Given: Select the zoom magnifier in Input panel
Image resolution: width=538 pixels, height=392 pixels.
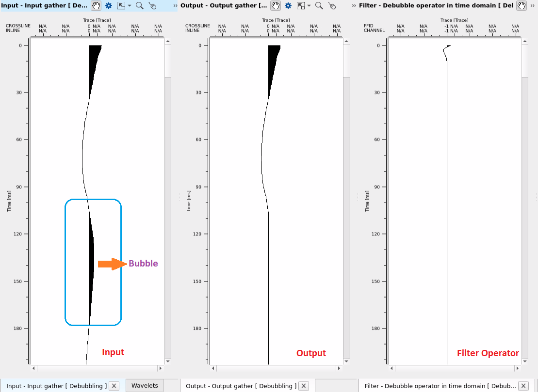Looking at the screenshot, I should (140, 6).
